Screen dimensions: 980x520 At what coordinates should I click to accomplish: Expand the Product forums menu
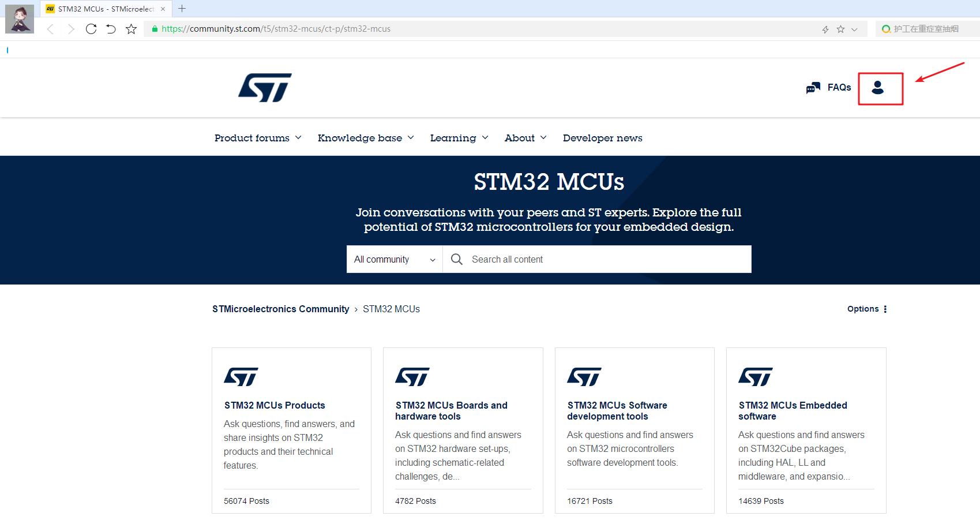(x=258, y=138)
